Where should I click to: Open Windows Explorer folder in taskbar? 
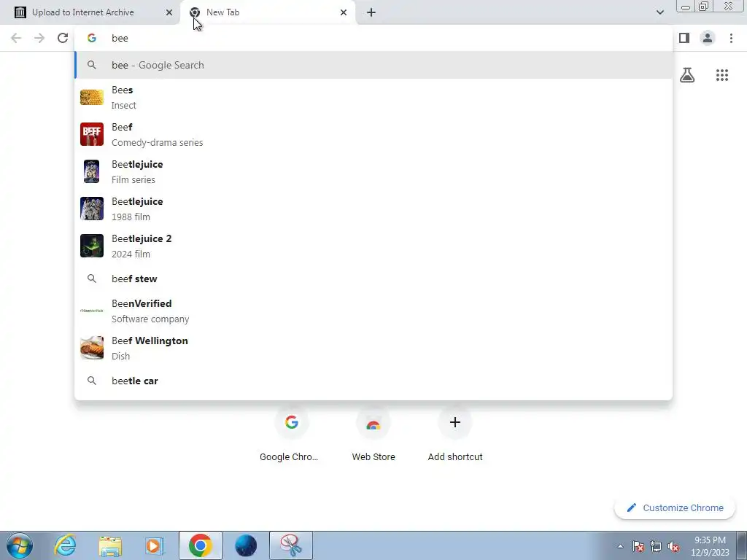(110, 545)
